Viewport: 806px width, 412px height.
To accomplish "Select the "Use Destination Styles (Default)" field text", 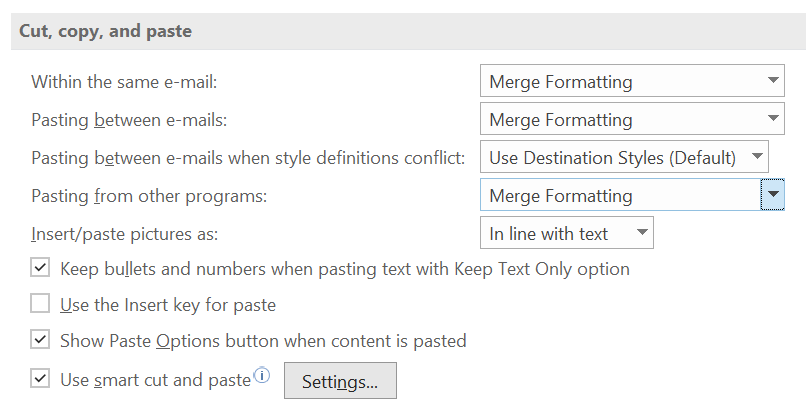I will point(612,157).
